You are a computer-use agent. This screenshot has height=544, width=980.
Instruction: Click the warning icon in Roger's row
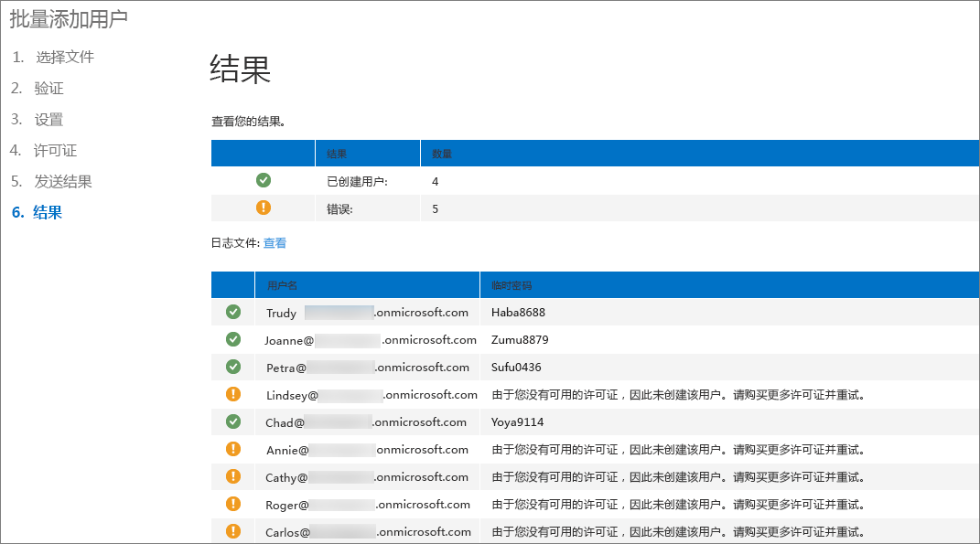coord(233,504)
